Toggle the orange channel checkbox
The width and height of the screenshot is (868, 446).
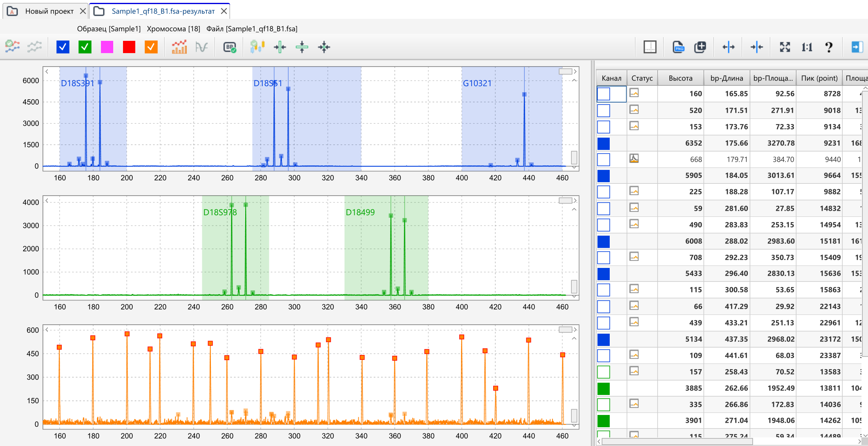151,47
